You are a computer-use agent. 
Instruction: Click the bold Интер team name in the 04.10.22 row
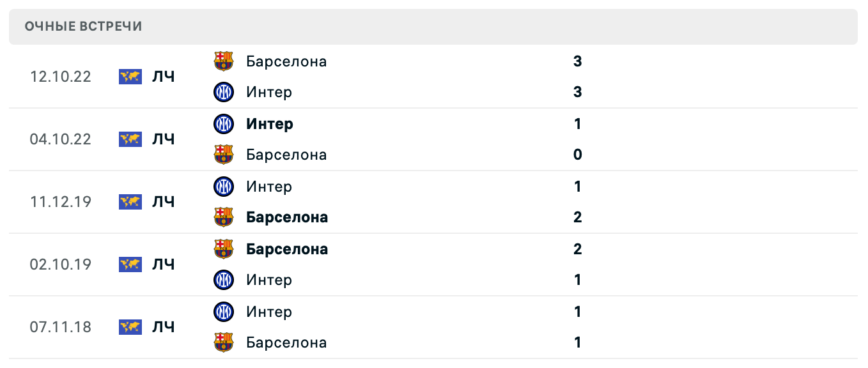269,124
